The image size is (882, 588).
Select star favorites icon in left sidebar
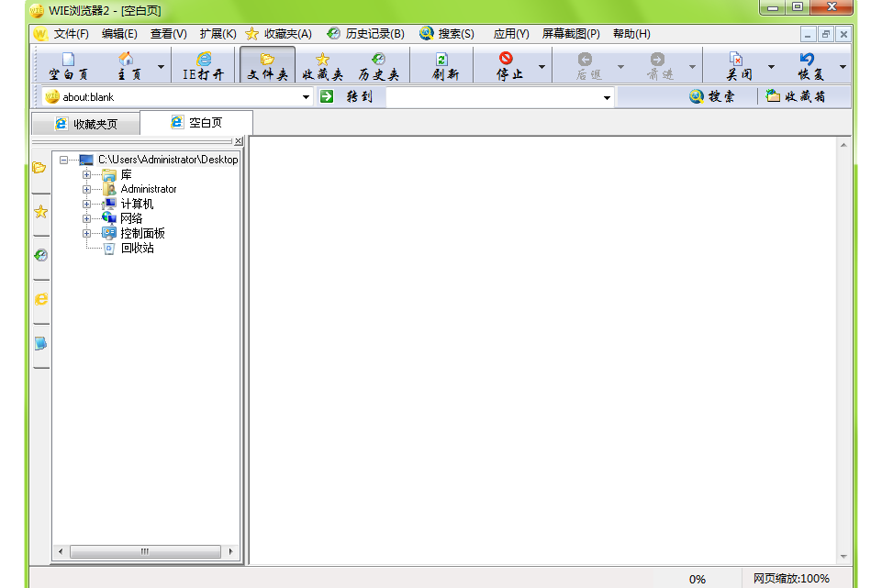tap(40, 212)
